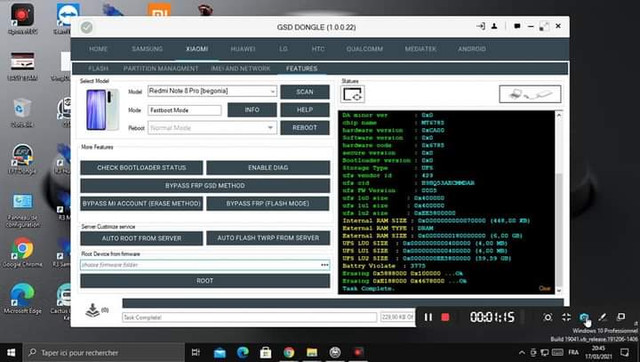Click the log panel vertical scrollbar
Image resolution: width=640 pixels, height=362 pixels.
point(559,202)
